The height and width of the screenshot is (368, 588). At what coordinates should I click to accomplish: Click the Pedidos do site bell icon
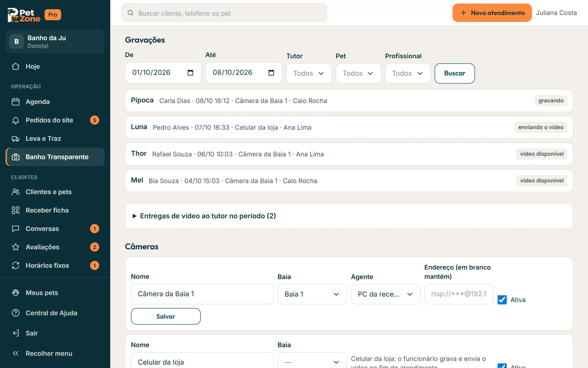coord(15,120)
